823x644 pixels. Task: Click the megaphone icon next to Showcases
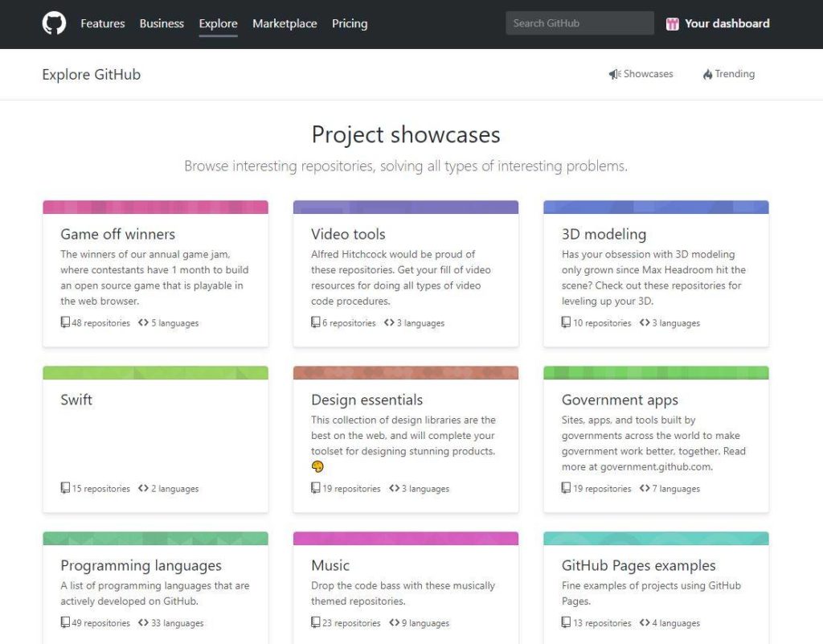click(614, 74)
